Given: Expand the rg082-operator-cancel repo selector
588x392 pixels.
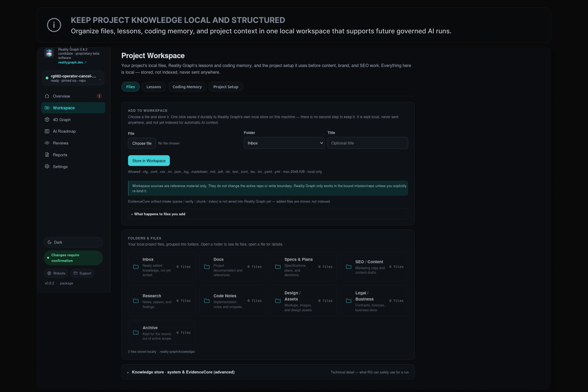Looking at the screenshot, I should [73, 78].
